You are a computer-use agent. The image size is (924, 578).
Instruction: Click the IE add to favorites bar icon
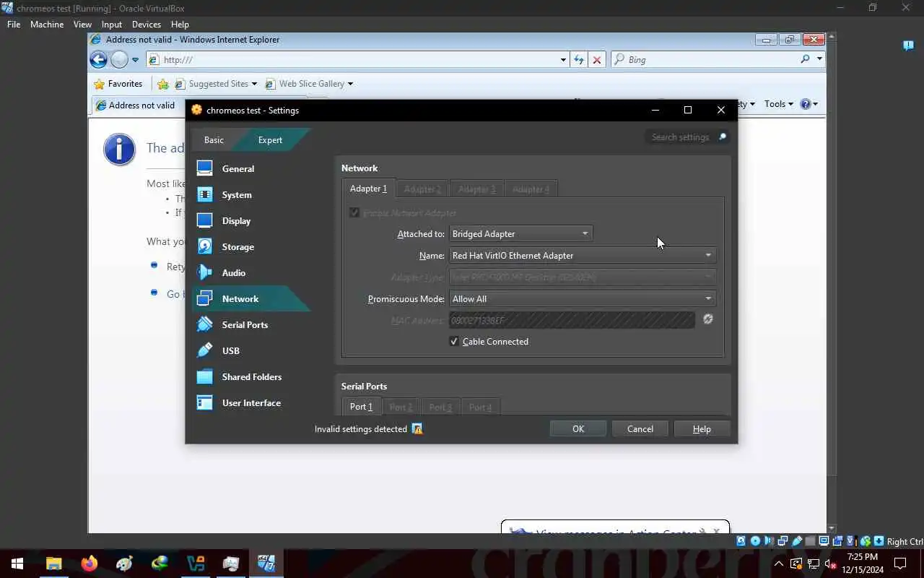(x=163, y=84)
